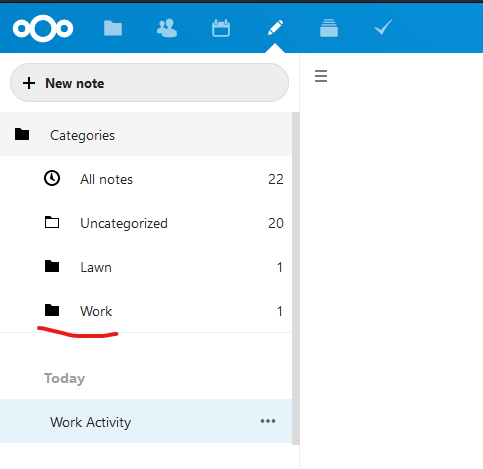Click the All notes count 22

pos(276,179)
